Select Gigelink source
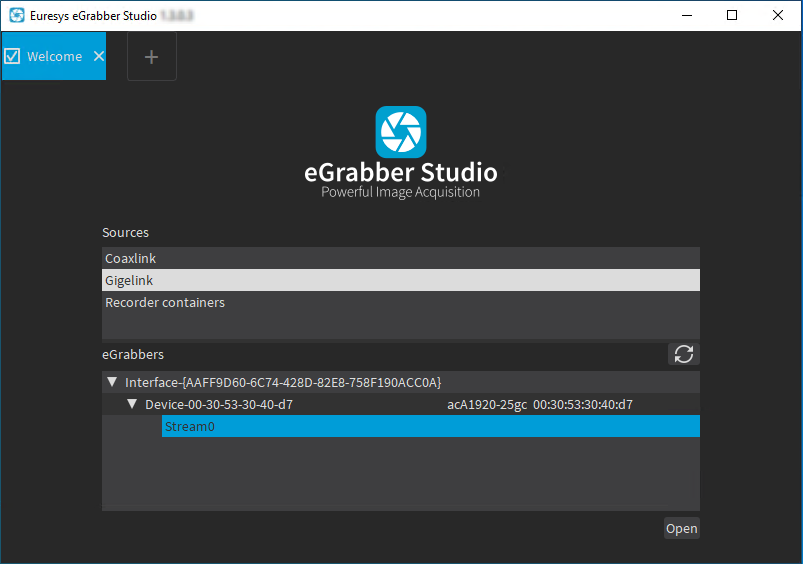Image resolution: width=803 pixels, height=564 pixels. click(x=400, y=280)
